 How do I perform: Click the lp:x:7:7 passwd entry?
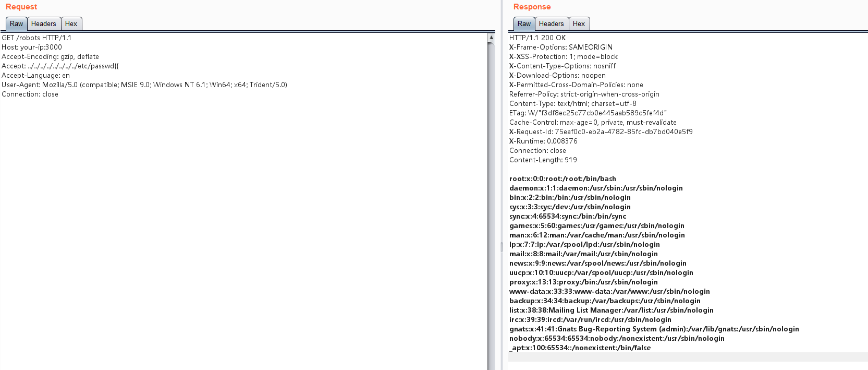pos(584,245)
